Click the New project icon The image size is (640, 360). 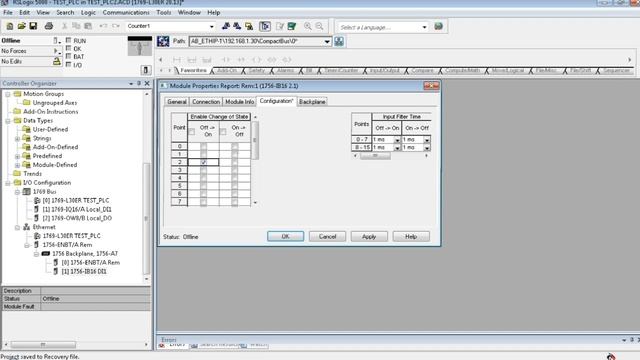click(x=9, y=26)
